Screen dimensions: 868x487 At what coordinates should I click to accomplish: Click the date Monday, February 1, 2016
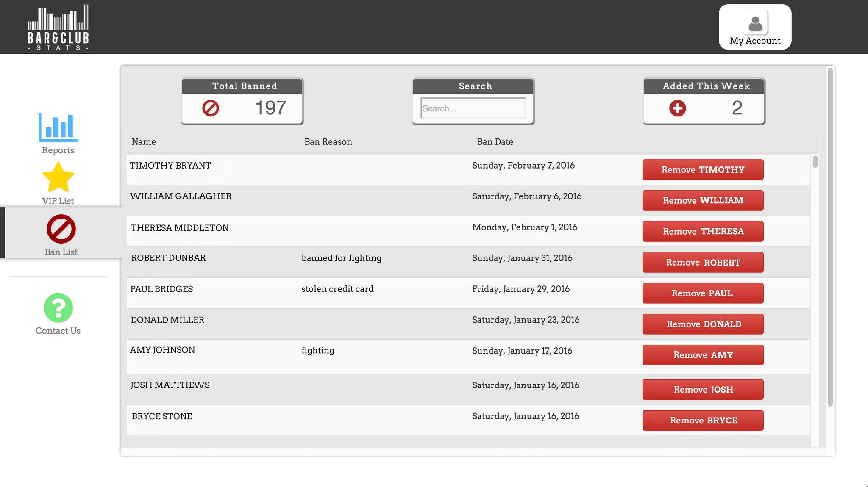[525, 227]
